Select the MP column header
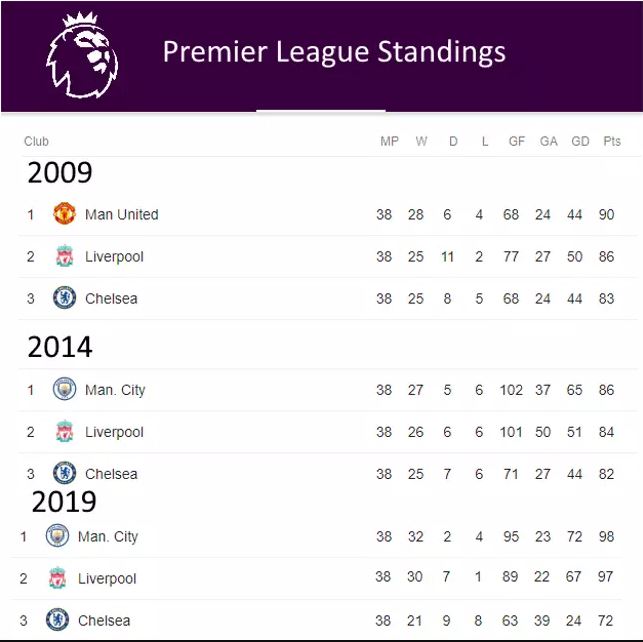 pyautogui.click(x=389, y=141)
